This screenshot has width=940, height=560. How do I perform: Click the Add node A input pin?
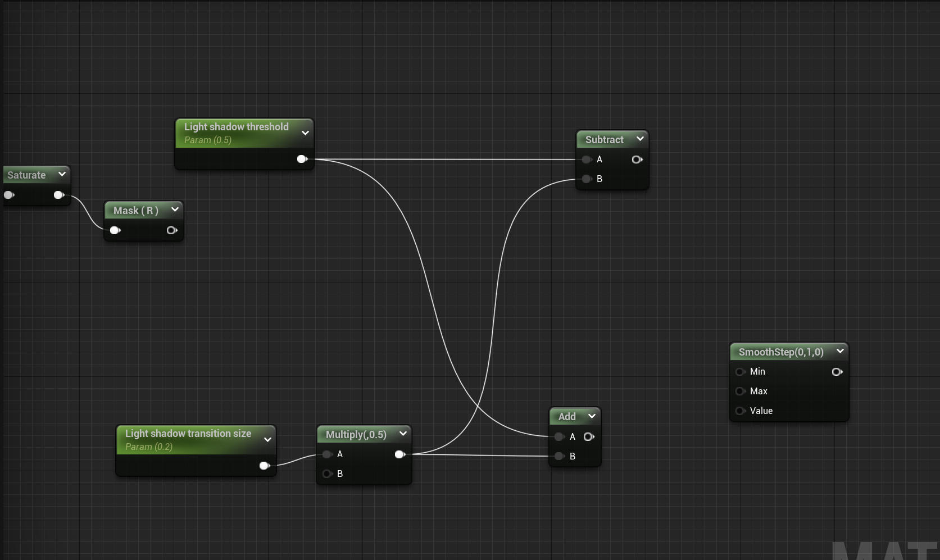pos(560,436)
